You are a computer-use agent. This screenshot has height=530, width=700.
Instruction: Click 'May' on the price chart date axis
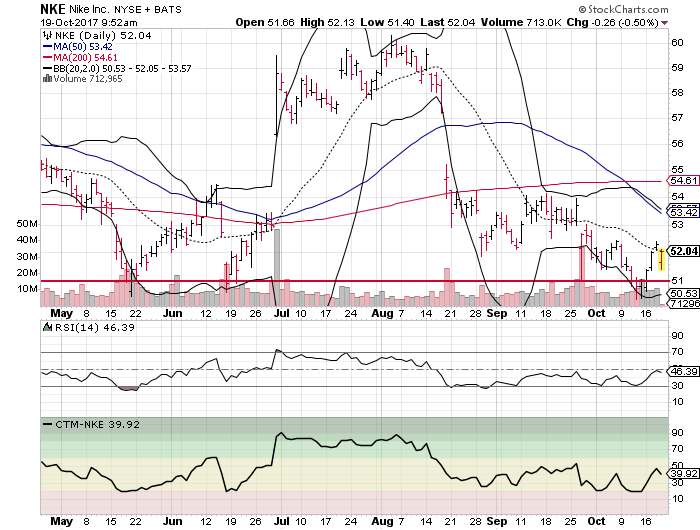pos(61,313)
